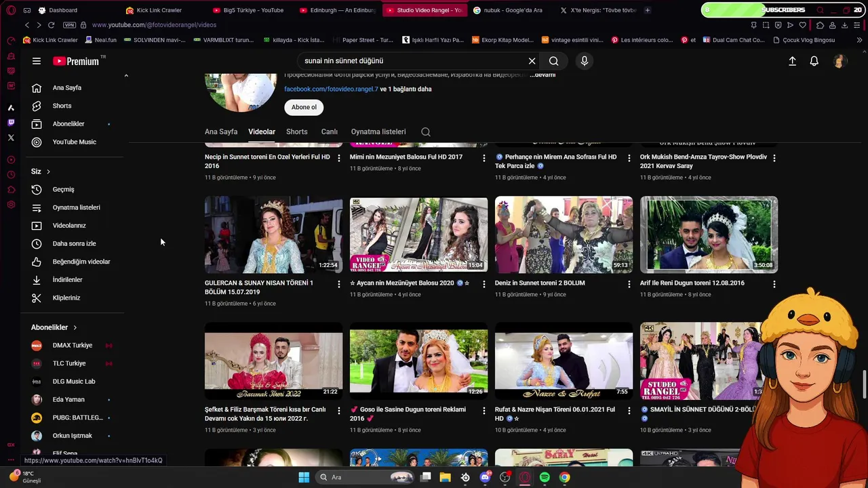The width and height of the screenshot is (868, 488).
Task: Click the page vertical scrollbar thumb
Action: 864,385
